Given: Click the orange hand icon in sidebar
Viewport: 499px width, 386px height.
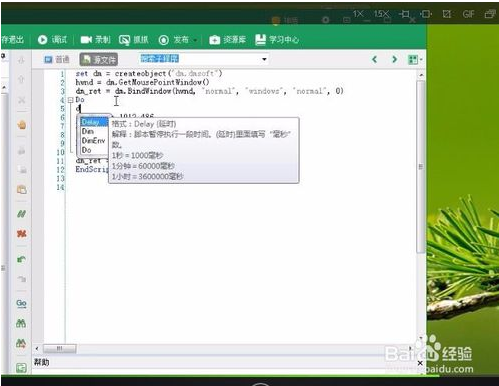Looking at the screenshot, I should [22, 125].
